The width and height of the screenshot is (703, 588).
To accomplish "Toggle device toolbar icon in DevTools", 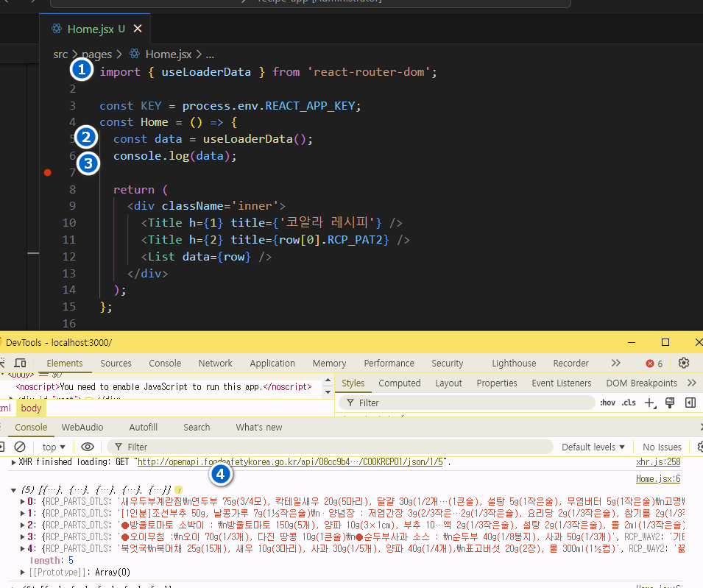I will pos(20,363).
